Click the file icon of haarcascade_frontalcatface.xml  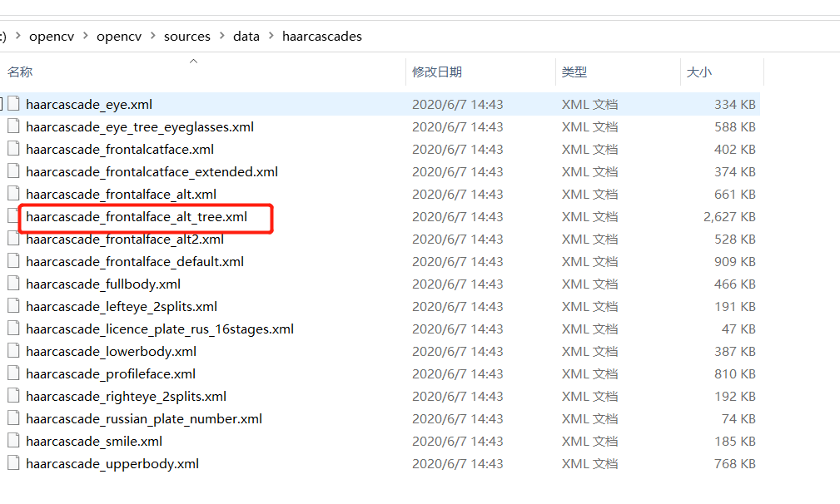[13, 149]
